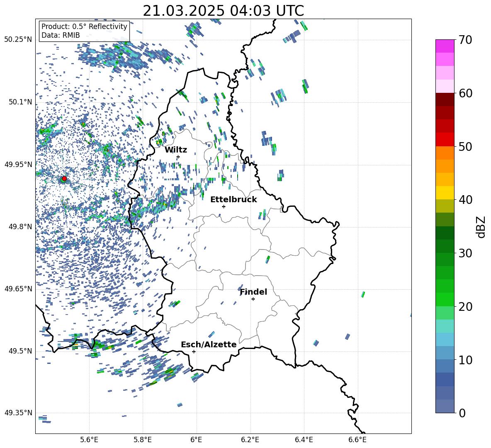
Task: Click the Product: 0.5° Reflectivity text
Action: [x=84, y=26]
